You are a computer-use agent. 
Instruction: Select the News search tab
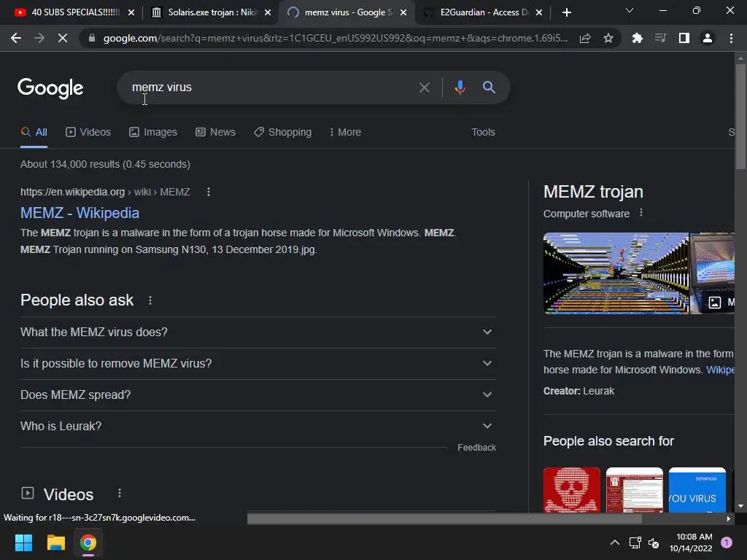215,132
